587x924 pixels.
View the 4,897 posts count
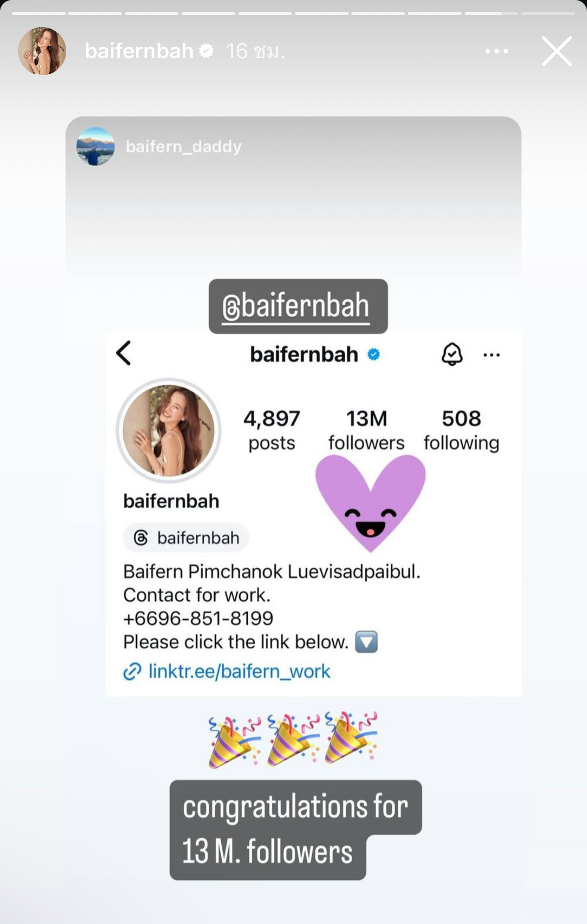coord(272,430)
